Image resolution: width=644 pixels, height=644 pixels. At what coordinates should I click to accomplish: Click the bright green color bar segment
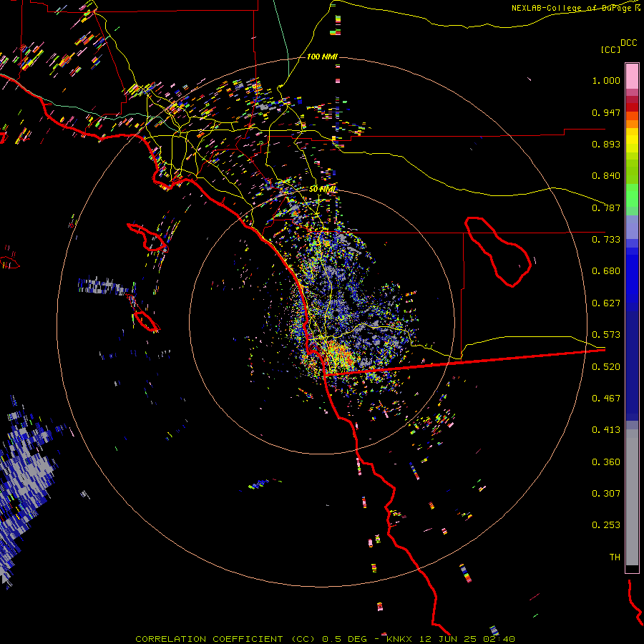point(632,195)
